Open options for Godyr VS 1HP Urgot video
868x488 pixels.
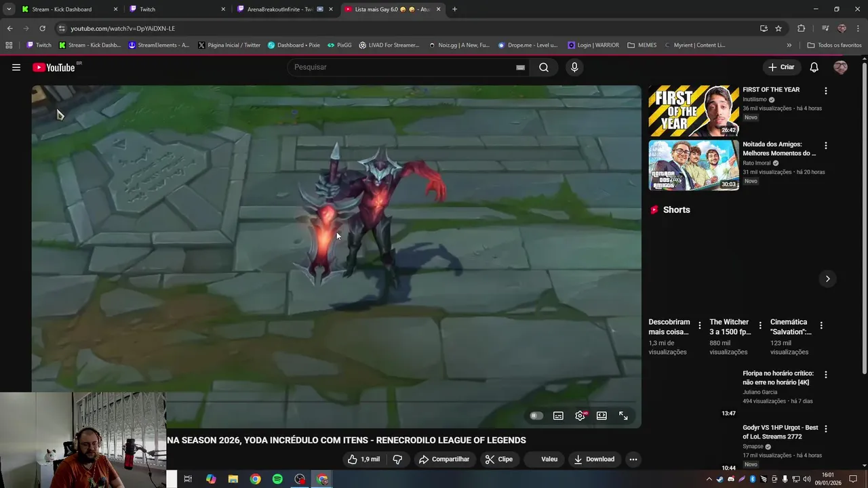tap(825, 429)
